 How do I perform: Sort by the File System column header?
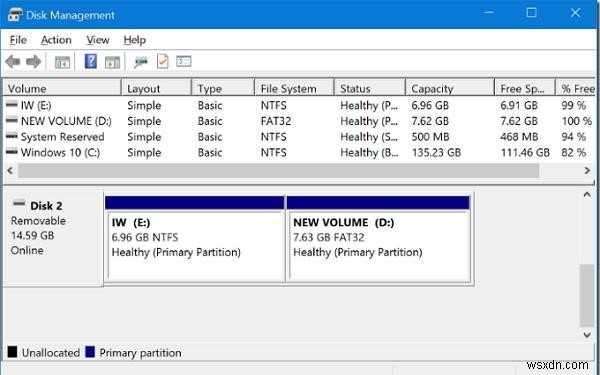pyautogui.click(x=294, y=88)
